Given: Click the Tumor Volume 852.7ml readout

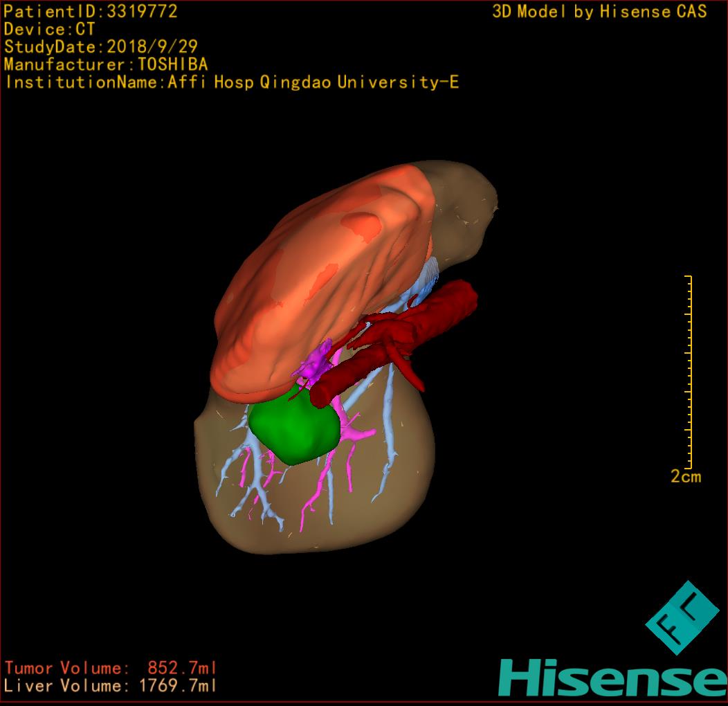Looking at the screenshot, I should [x=111, y=668].
